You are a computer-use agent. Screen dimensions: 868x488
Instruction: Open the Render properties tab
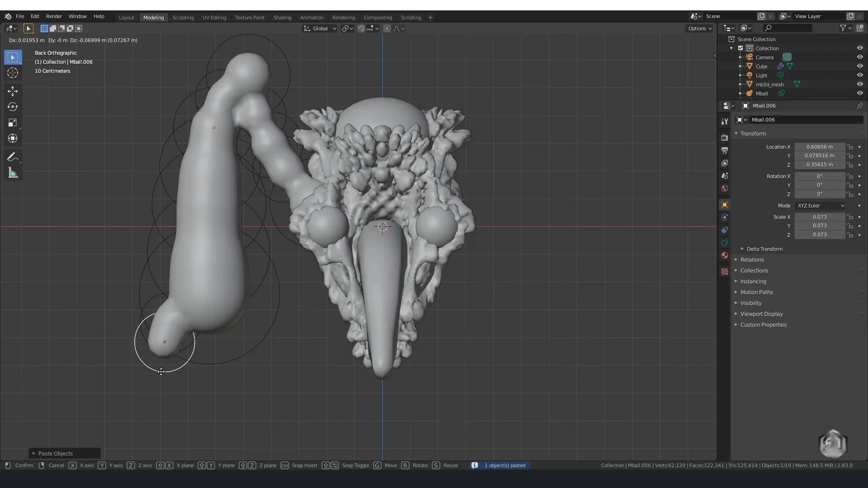click(x=725, y=137)
